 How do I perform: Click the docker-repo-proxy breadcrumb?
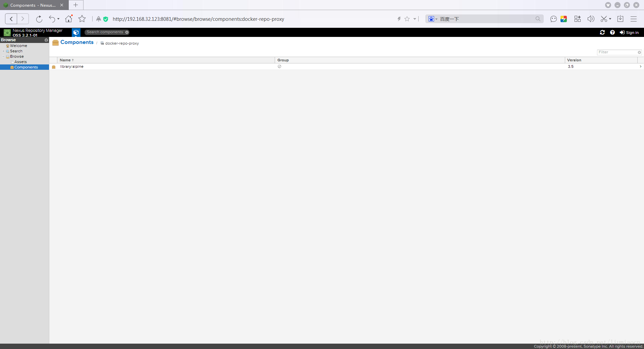click(x=122, y=43)
